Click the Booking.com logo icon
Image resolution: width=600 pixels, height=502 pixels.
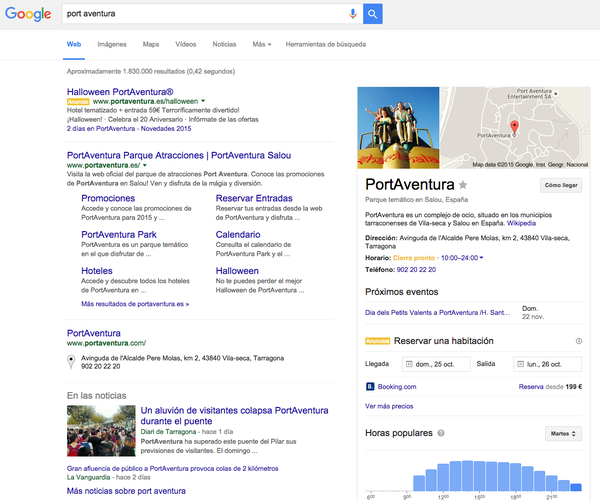pyautogui.click(x=370, y=386)
